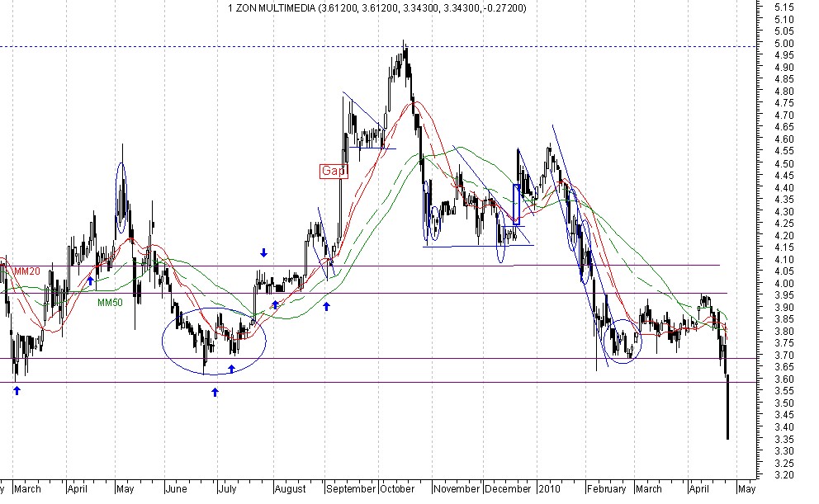The height and width of the screenshot is (504, 819).
Task: Click the 2010 year label on the time axis
Action: click(549, 489)
